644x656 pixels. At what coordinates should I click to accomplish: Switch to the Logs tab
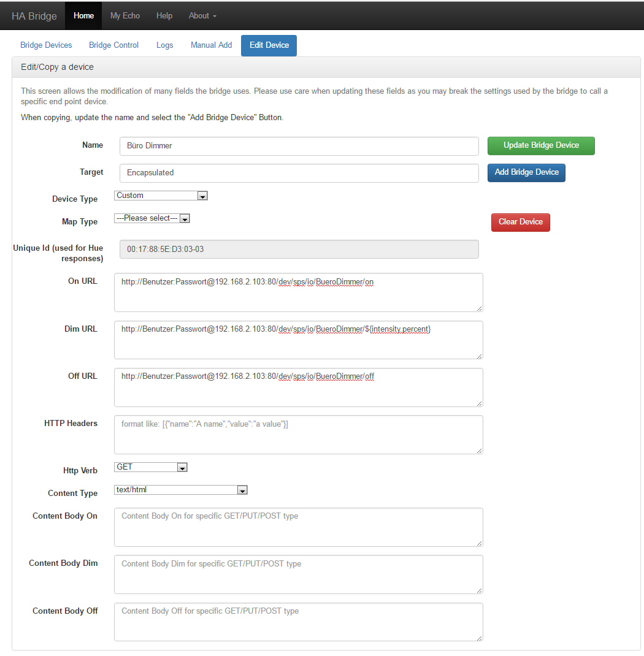click(x=164, y=45)
